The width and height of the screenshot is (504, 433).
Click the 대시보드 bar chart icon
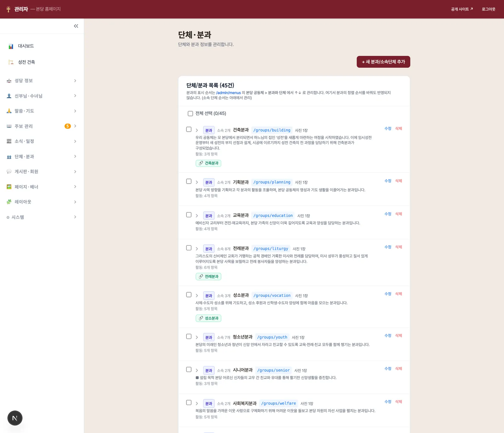11,46
